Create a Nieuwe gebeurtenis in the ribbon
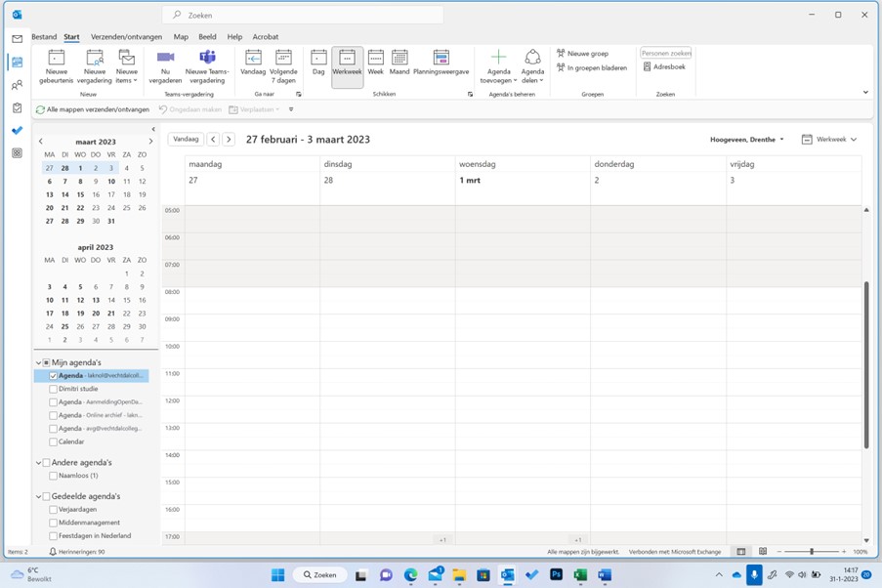 57,67
